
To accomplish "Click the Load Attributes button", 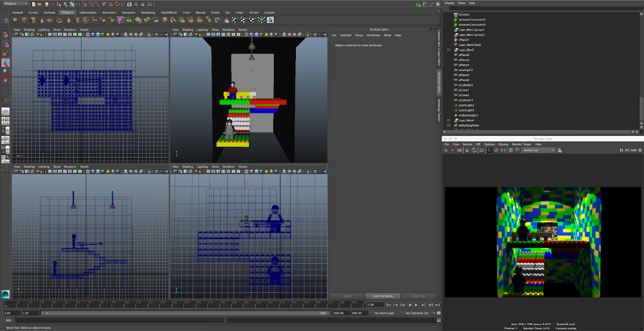I will (383, 296).
